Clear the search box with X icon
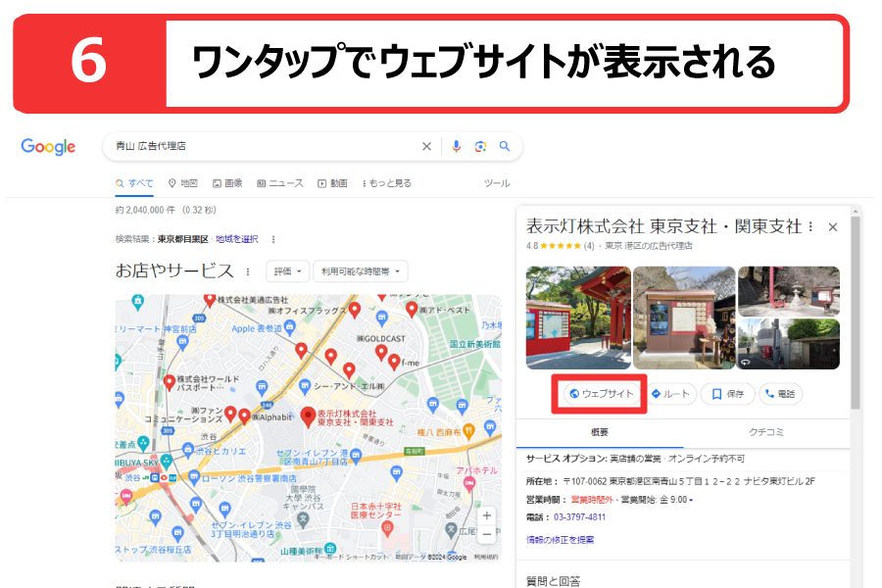The image size is (882, 588). [x=426, y=146]
